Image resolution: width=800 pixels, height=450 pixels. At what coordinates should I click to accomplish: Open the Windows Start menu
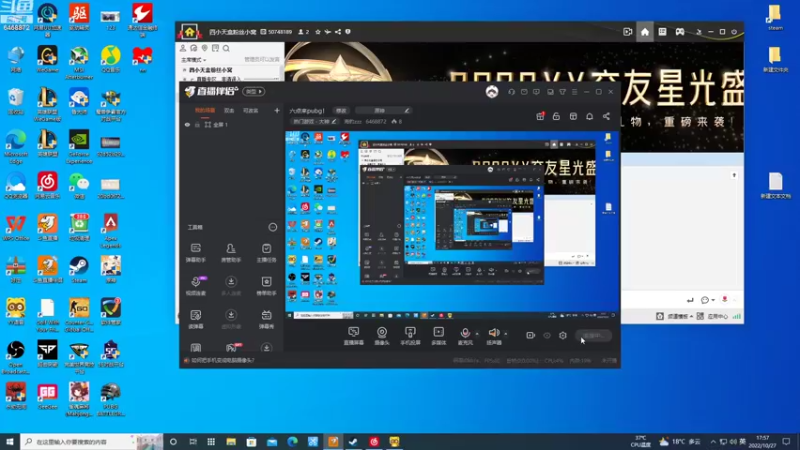pos(10,441)
